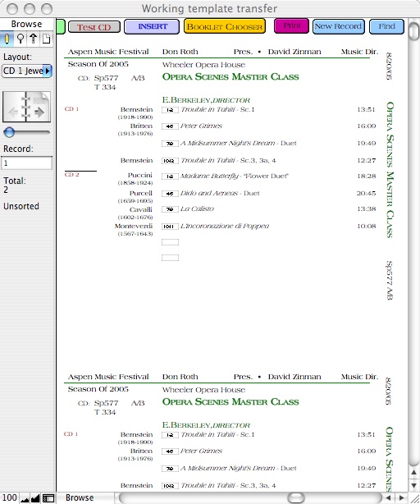Click track number field beside Dido and Aeneas
The width and height of the screenshot is (420, 504).
point(170,194)
